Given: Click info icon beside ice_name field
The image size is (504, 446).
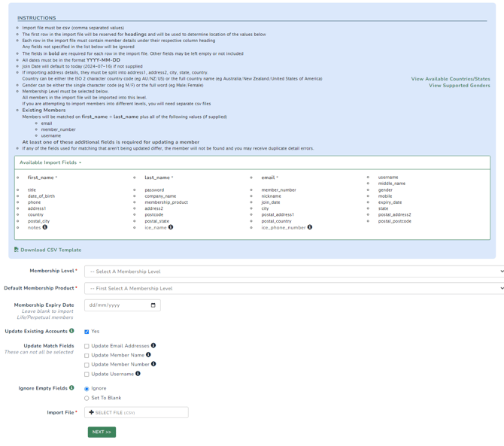Looking at the screenshot, I should point(171,227).
